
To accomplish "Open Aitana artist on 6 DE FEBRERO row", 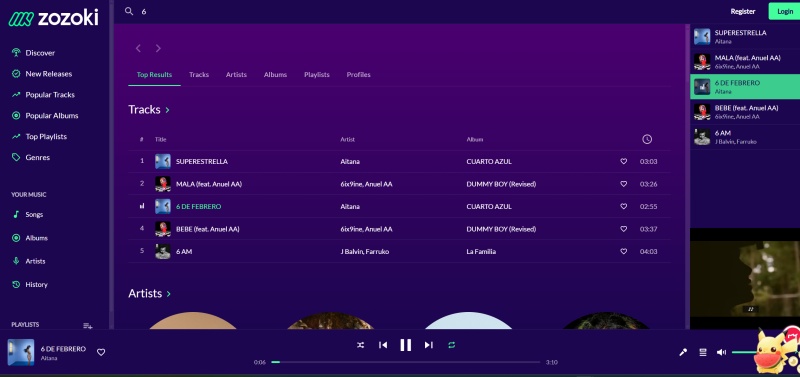I will (350, 206).
